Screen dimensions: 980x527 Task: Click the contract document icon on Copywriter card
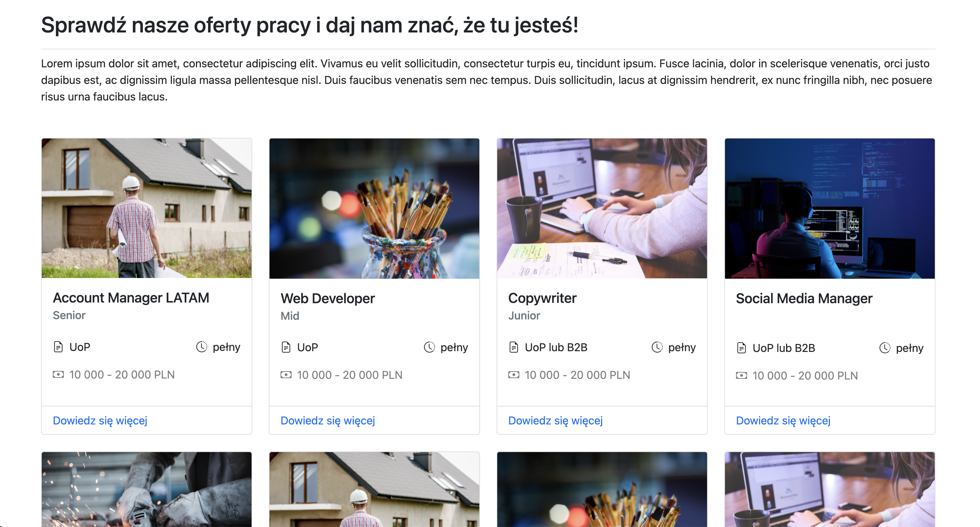(x=513, y=347)
